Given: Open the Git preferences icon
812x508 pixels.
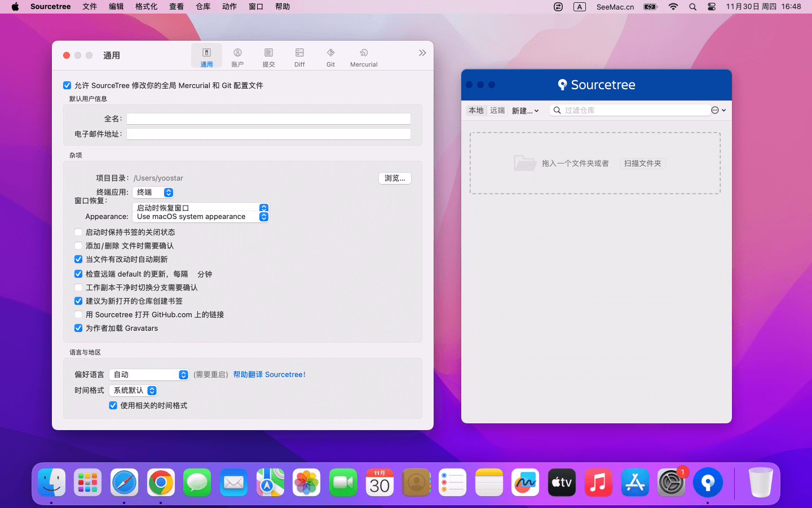Looking at the screenshot, I should pos(330,57).
